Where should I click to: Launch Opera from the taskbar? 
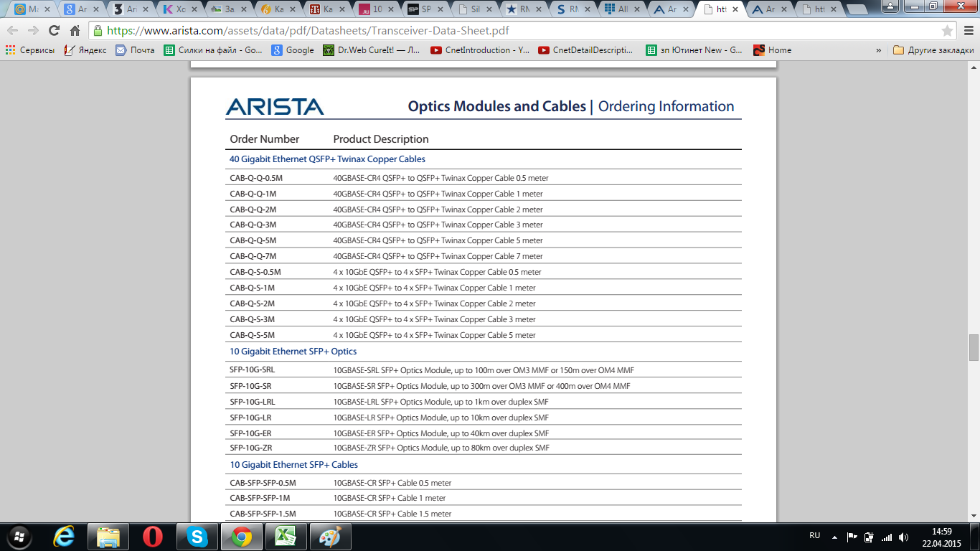(152, 537)
